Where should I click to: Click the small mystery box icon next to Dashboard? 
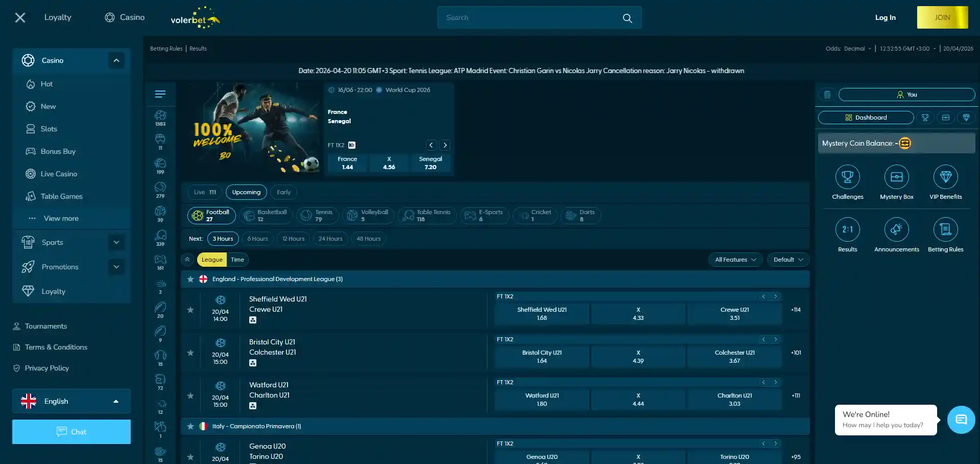pyautogui.click(x=945, y=118)
